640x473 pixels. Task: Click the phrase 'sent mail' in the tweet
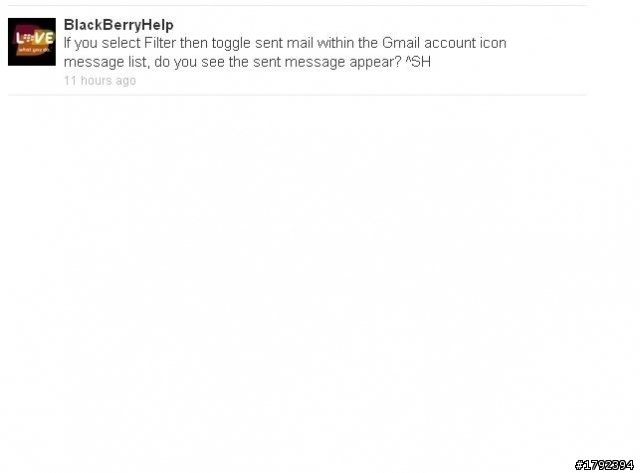[284, 43]
